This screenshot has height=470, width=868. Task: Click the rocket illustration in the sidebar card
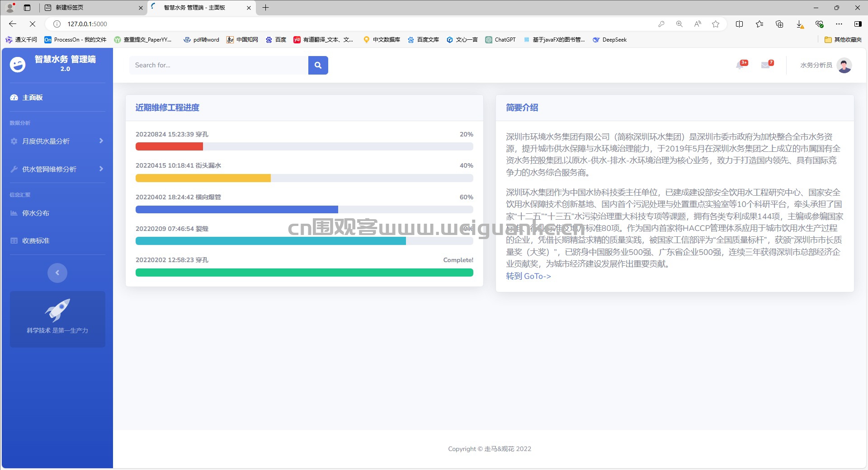57,310
